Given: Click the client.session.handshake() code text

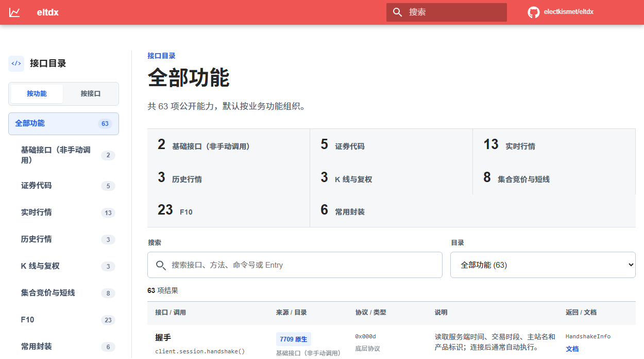Looking at the screenshot, I should [200, 351].
